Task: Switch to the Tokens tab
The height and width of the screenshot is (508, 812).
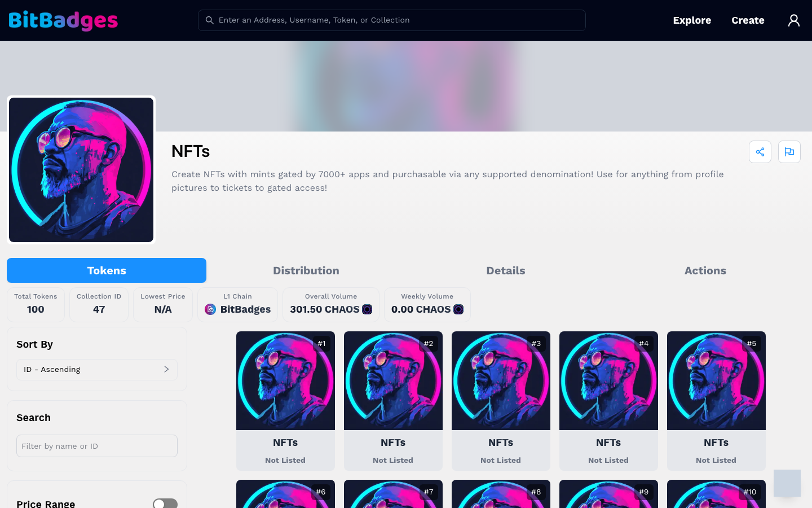Action: [x=107, y=270]
